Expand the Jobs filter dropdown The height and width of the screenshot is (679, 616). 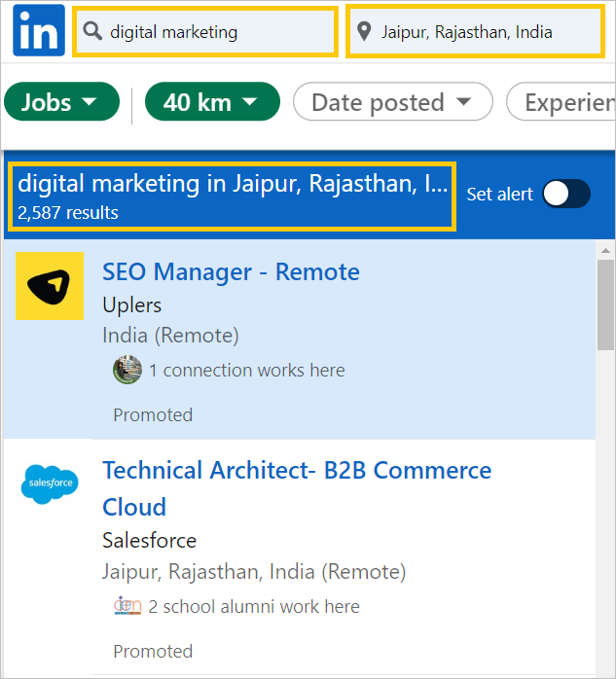pyautogui.click(x=61, y=102)
